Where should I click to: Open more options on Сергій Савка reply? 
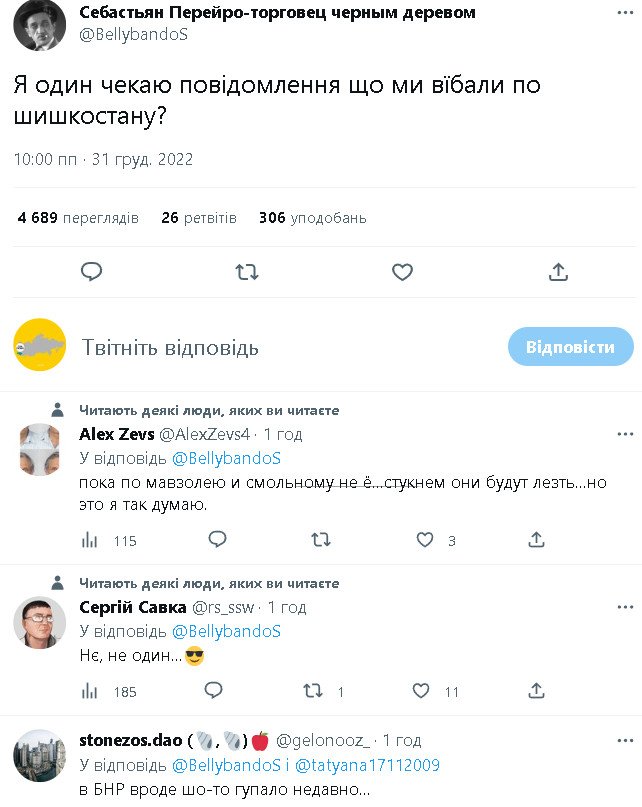625,607
